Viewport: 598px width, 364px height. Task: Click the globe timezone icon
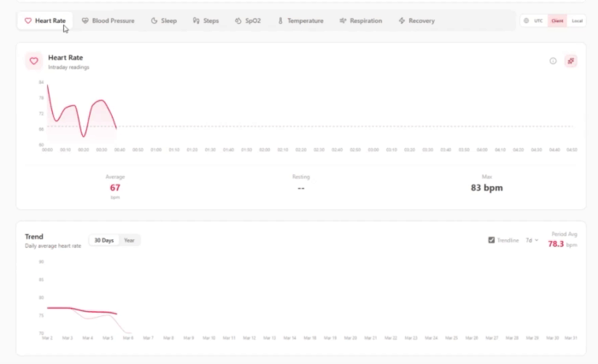(526, 21)
